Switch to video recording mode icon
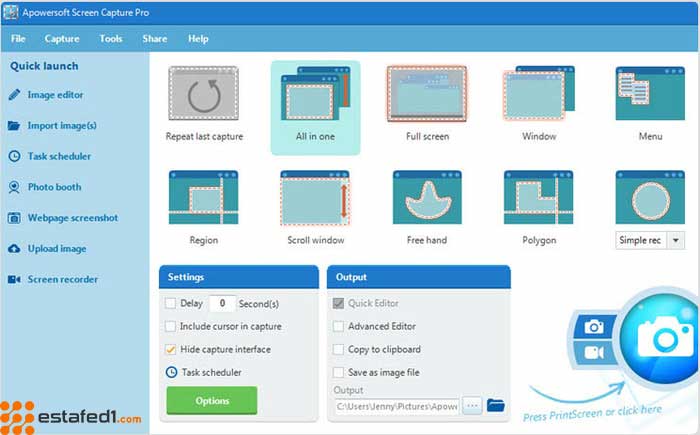700x435 pixels. tap(594, 353)
